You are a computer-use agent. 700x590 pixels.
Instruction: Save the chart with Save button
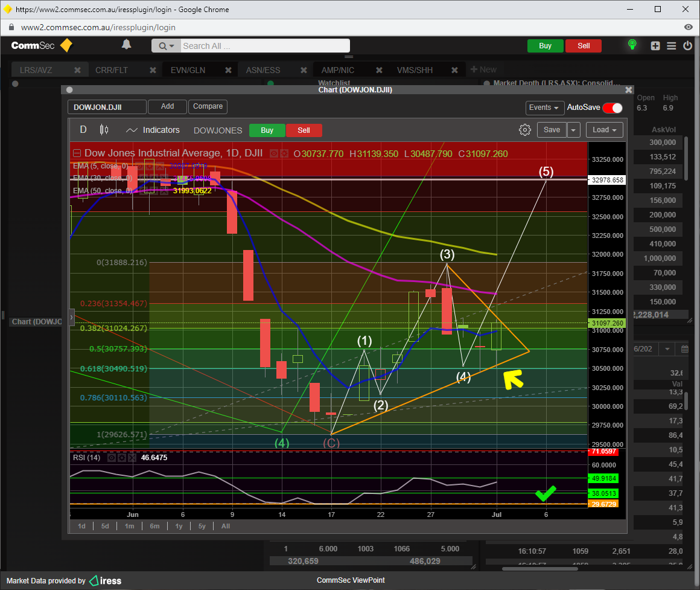click(x=552, y=130)
